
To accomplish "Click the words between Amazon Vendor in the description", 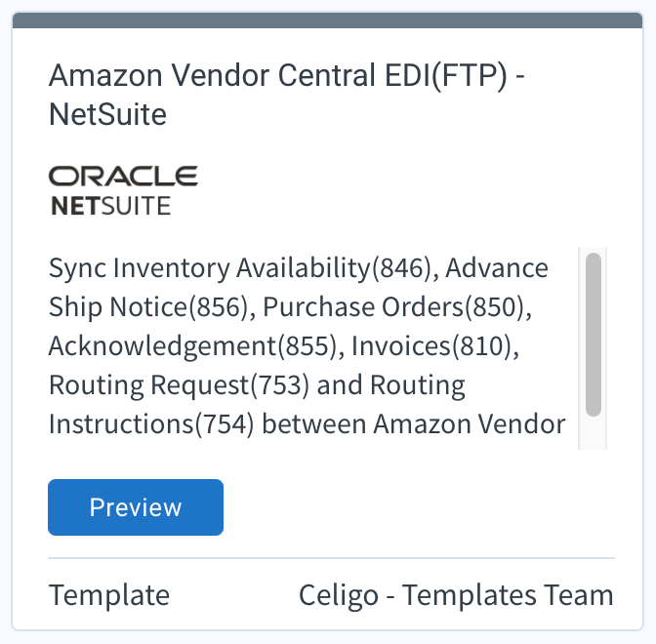I will pyautogui.click(x=414, y=424).
